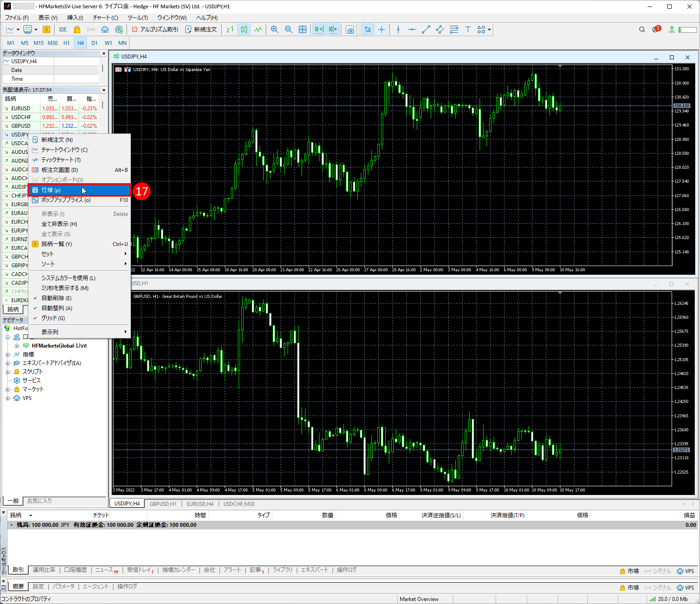700x604 pixels.
Task: Select 仕様 (P) in context menu
Action: tap(51, 190)
